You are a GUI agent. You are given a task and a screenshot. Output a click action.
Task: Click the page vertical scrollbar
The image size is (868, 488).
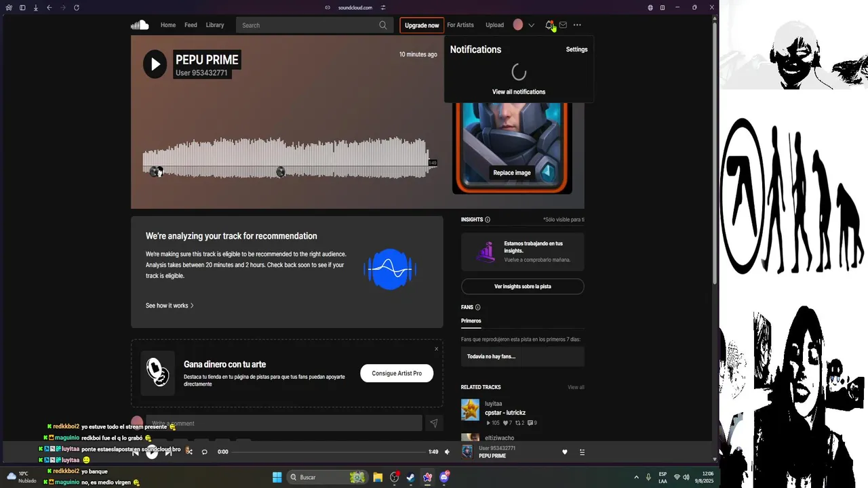click(x=715, y=152)
